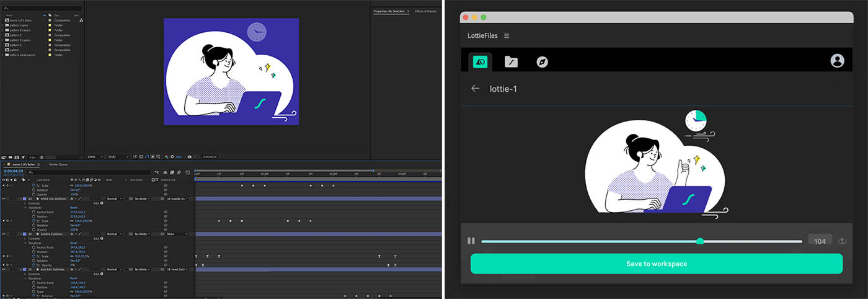Switch to the Render Queue tab
The width and height of the screenshot is (868, 299).
point(58,164)
